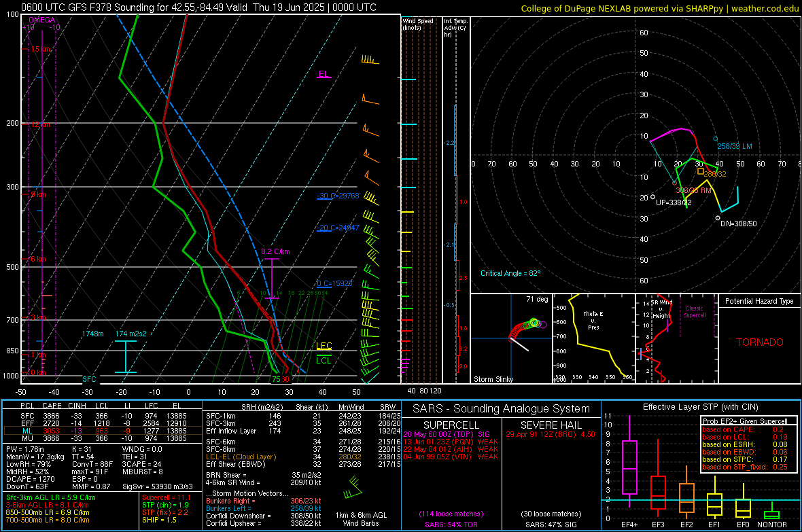Image resolution: width=802 pixels, height=532 pixels.
Task: Click the OMEGA label on the skew-T
Action: [x=42, y=20]
